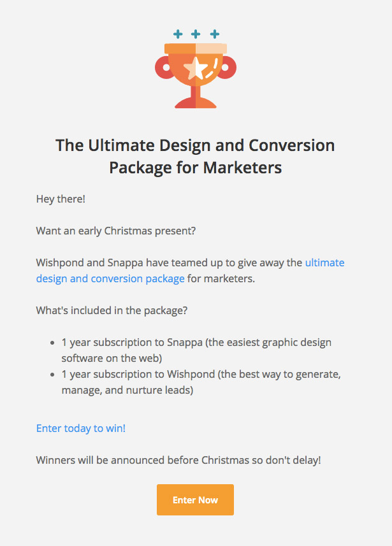
Task: Click 'Want an early Christmas present?' line
Action: 116,231
